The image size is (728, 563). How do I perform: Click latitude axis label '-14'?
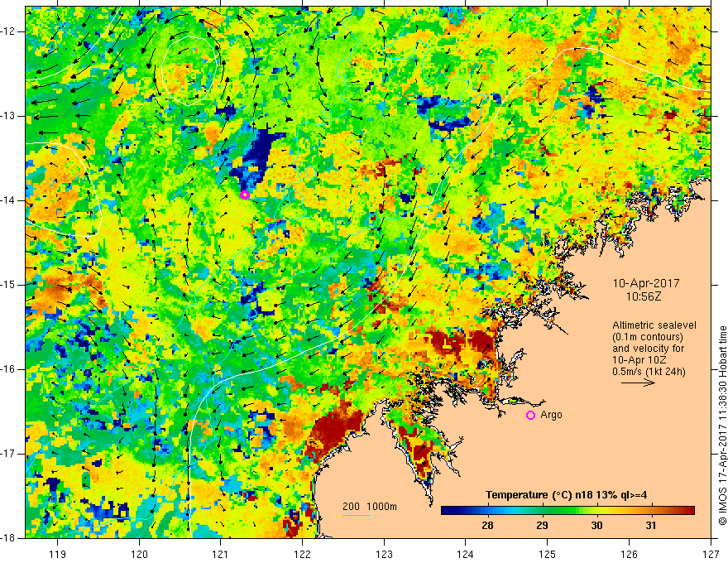coord(9,200)
